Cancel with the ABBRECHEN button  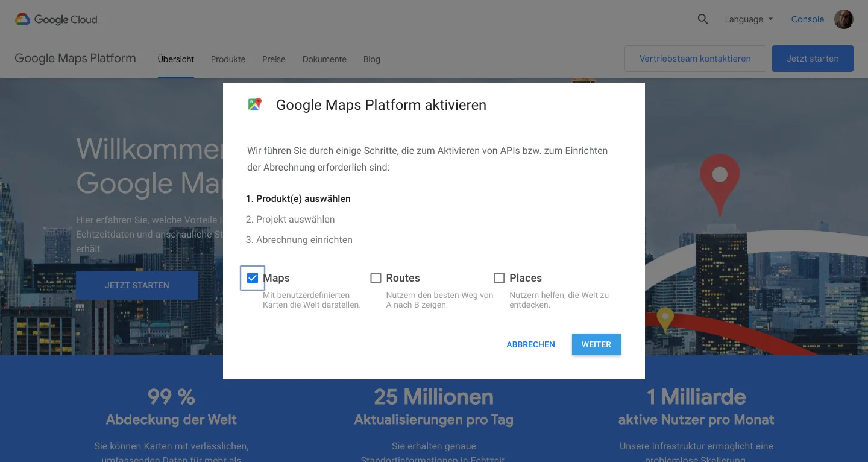(530, 344)
